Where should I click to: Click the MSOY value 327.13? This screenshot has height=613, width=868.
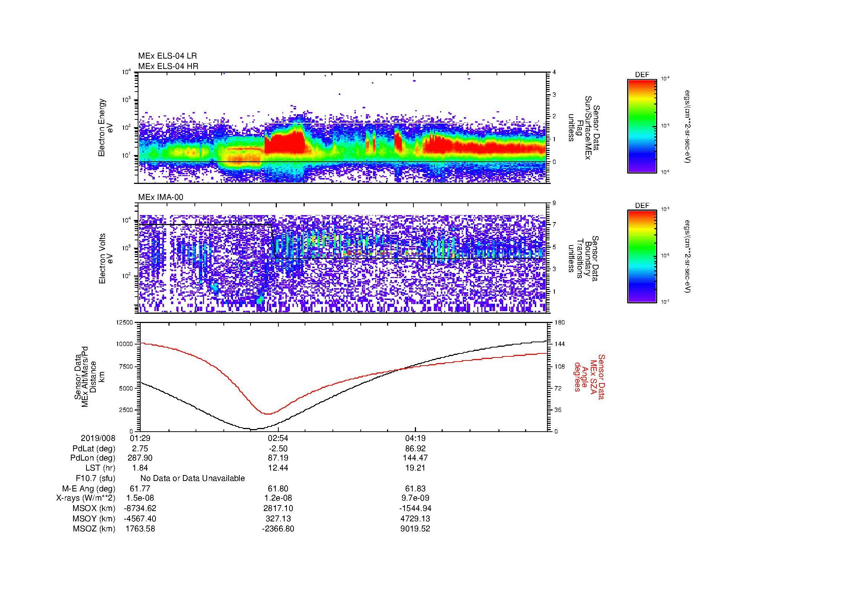pyautogui.click(x=278, y=518)
